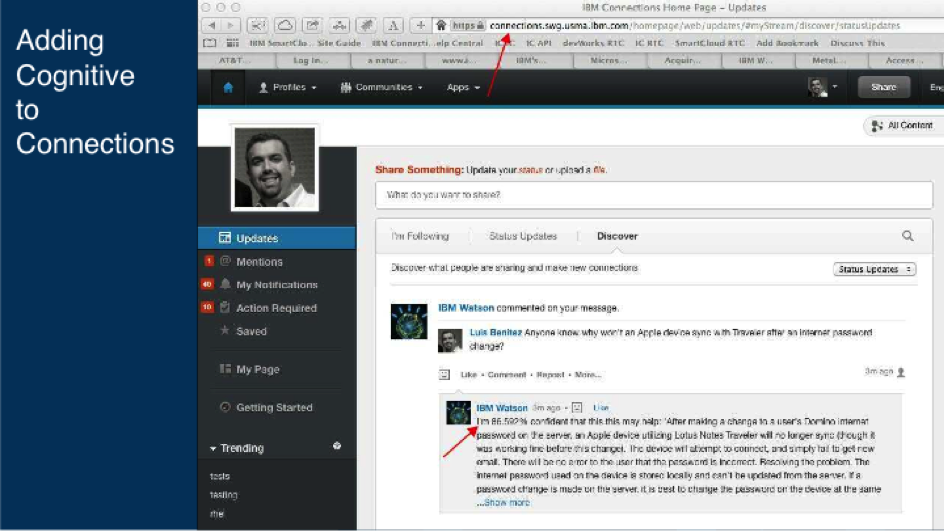
Task: Open the SmartCloud RTC bookmark
Action: 709,43
